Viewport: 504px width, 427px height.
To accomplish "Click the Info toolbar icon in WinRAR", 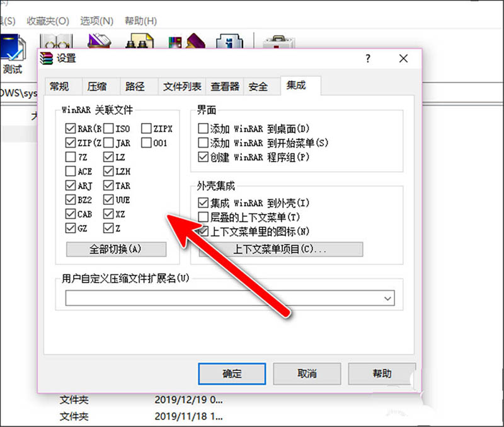I will [229, 41].
